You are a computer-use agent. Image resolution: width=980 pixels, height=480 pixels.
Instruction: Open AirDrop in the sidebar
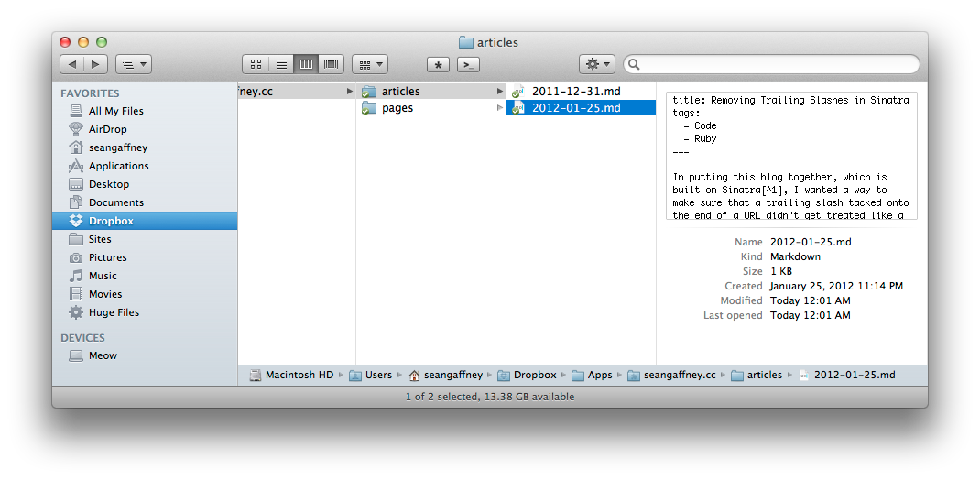coord(107,129)
